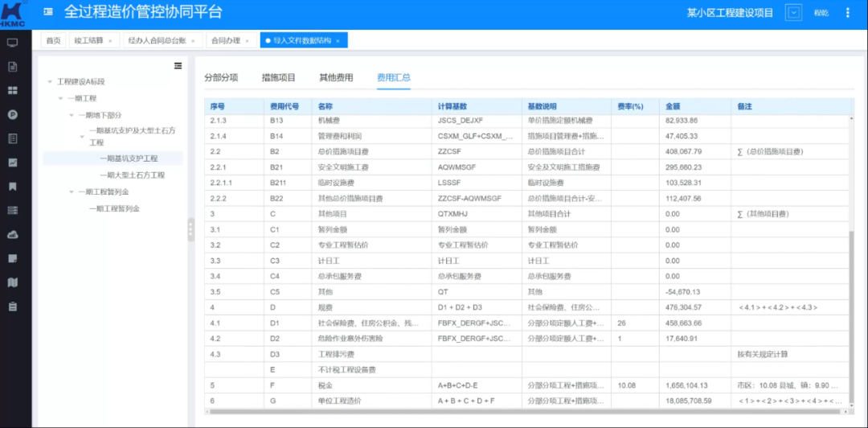868x428 pixels.
Task: Close the 合同办理 tab
Action: coord(247,41)
